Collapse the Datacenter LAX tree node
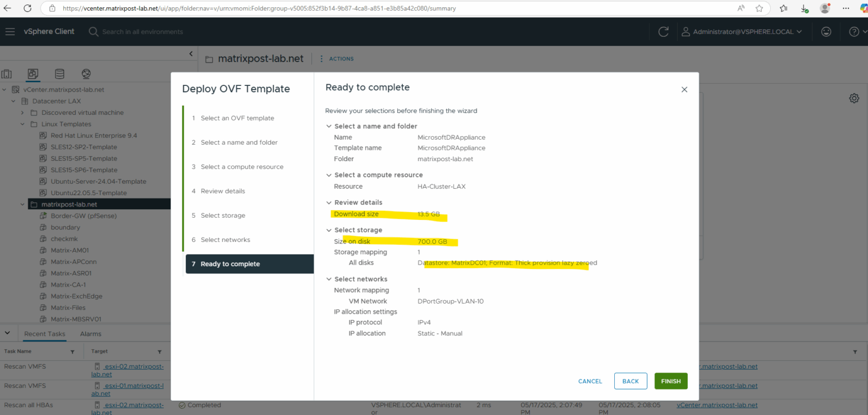This screenshot has height=415, width=868. [12, 101]
